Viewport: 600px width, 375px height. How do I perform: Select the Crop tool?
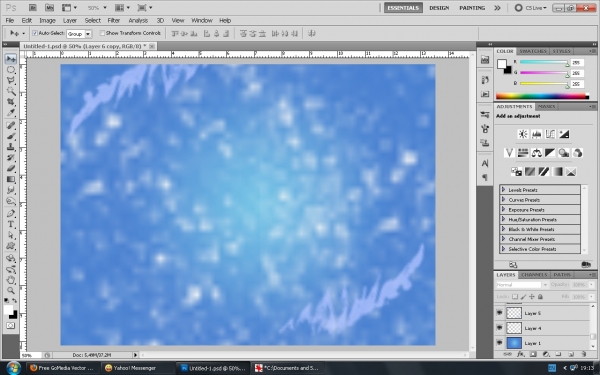click(11, 102)
